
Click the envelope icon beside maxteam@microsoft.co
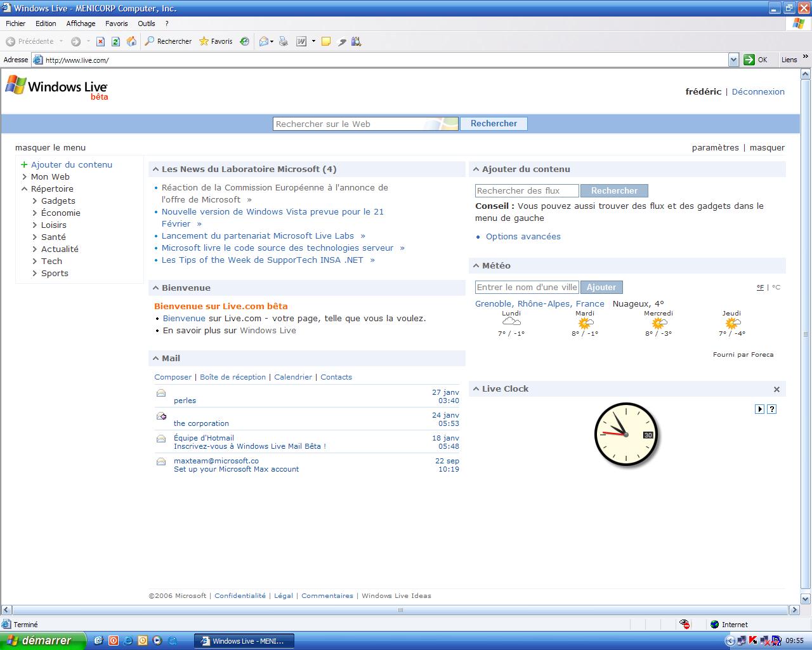(161, 461)
